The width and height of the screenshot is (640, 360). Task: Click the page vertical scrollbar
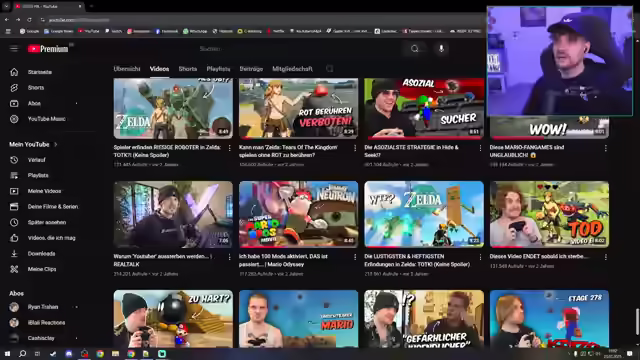(637, 321)
